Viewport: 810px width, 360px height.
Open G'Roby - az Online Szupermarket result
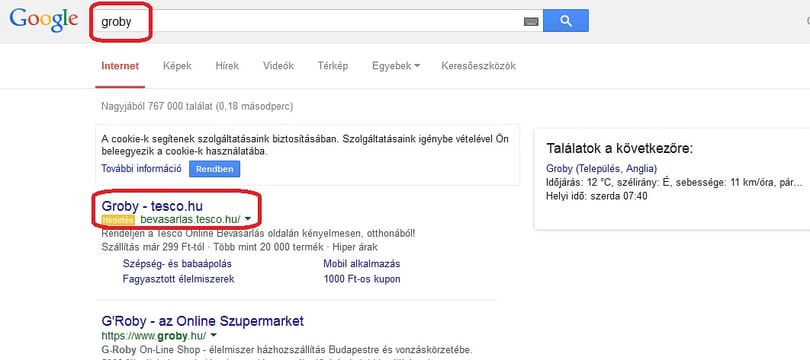tap(202, 321)
